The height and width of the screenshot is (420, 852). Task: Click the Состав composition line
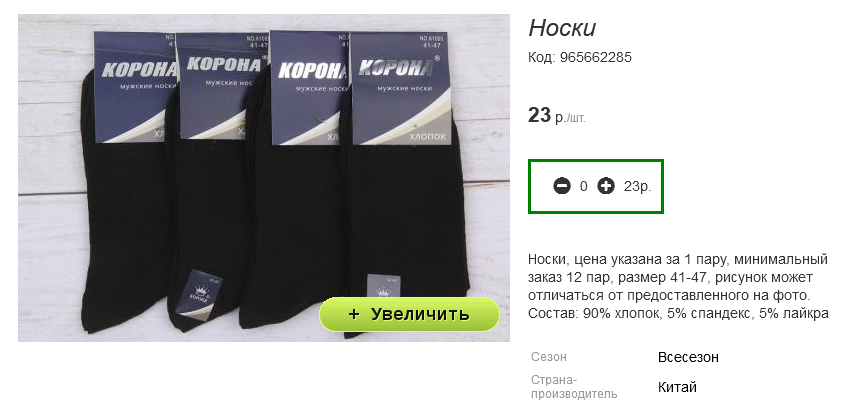tap(678, 314)
